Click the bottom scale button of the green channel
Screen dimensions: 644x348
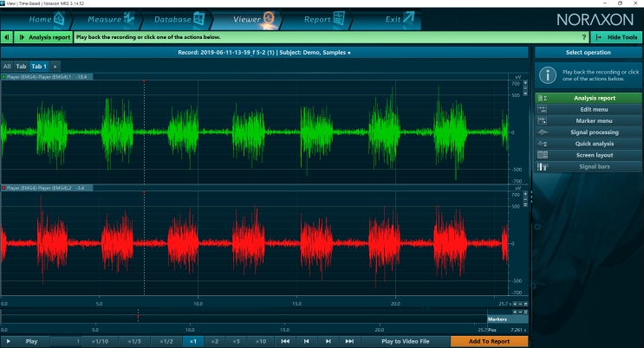[525, 93]
